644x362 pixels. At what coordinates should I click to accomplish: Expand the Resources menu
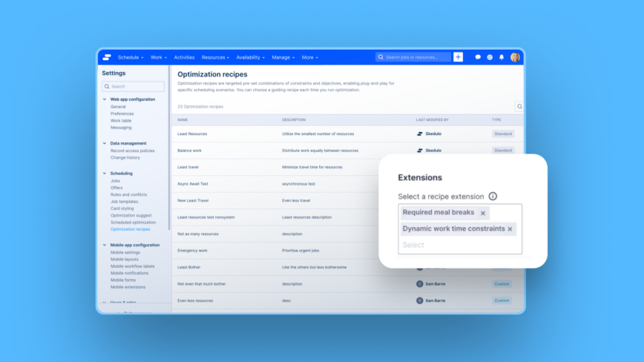215,57
